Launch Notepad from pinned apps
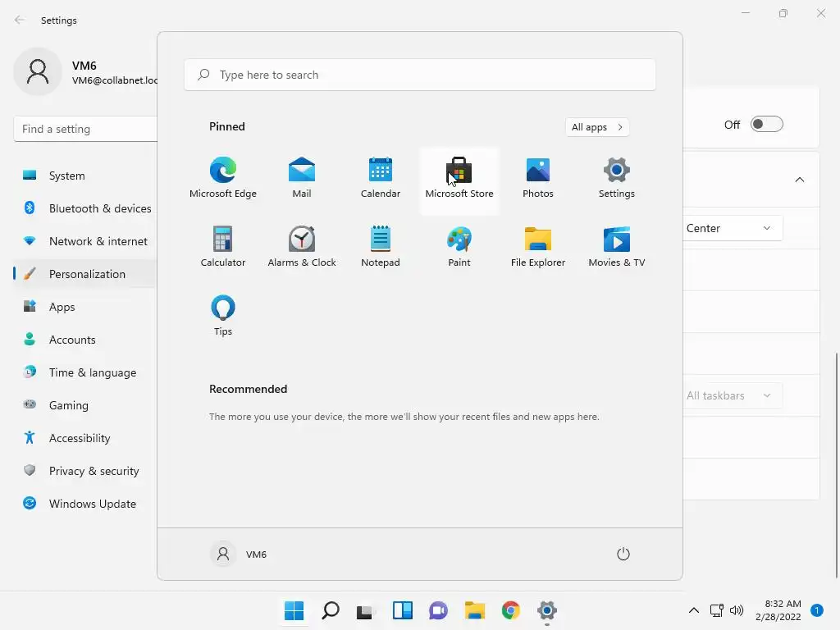This screenshot has width=840, height=630. tap(381, 247)
